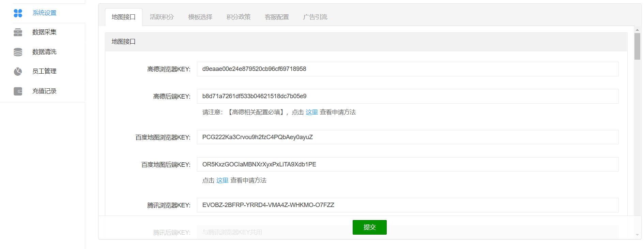Click the 数据采集 sidebar icon
The width and height of the screenshot is (644, 249).
[x=18, y=32]
